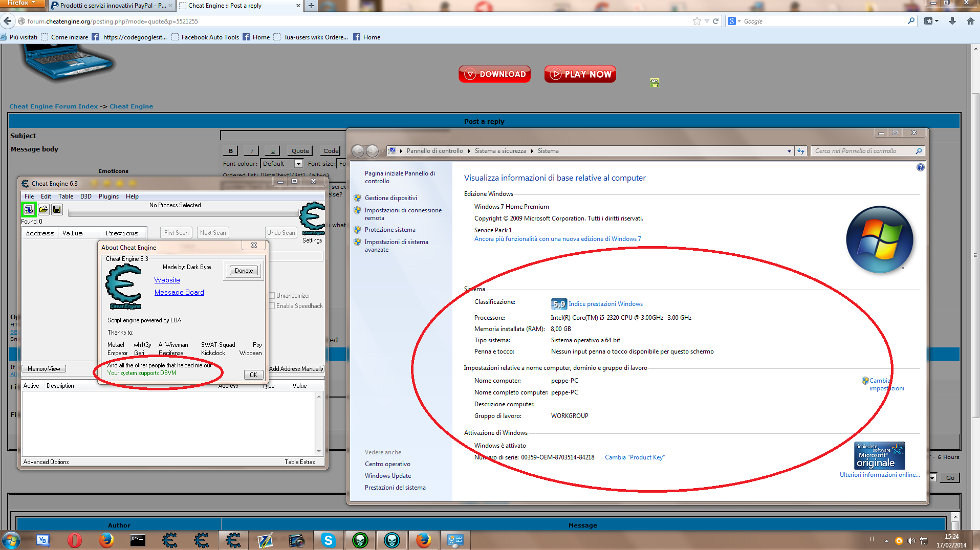Click Cambia "Product Key" link

pyautogui.click(x=635, y=457)
